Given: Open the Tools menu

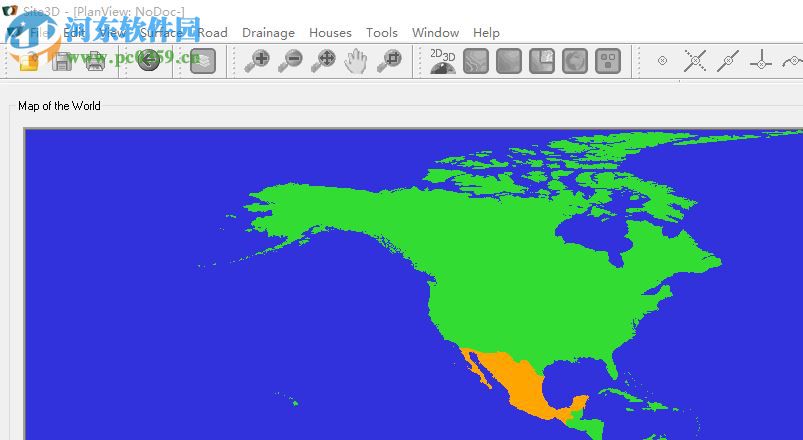Looking at the screenshot, I should [x=382, y=33].
